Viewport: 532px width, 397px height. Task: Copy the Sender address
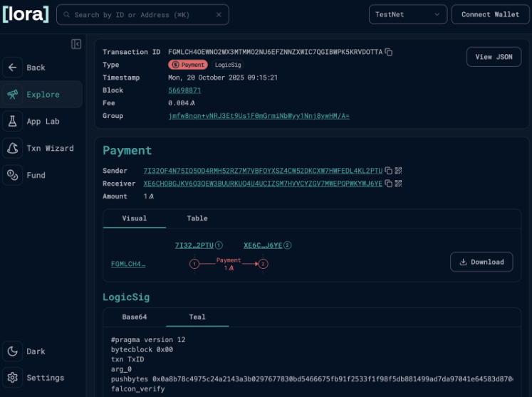[x=388, y=171]
